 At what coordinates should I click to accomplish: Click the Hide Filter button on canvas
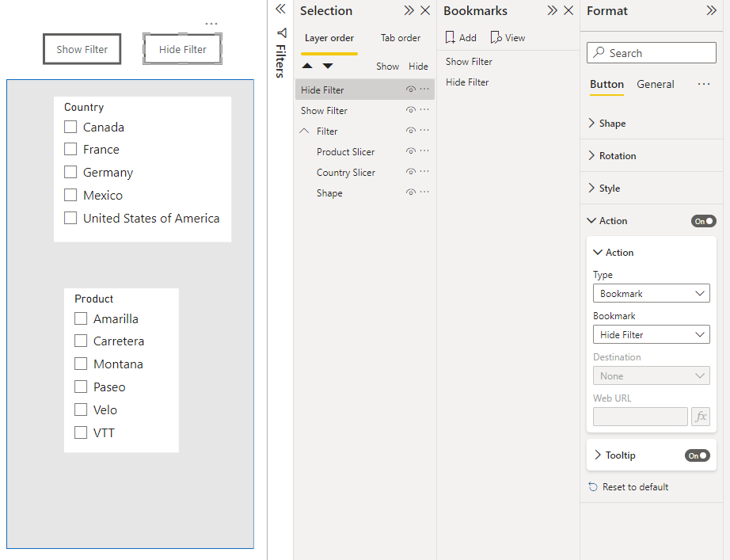[x=182, y=49]
